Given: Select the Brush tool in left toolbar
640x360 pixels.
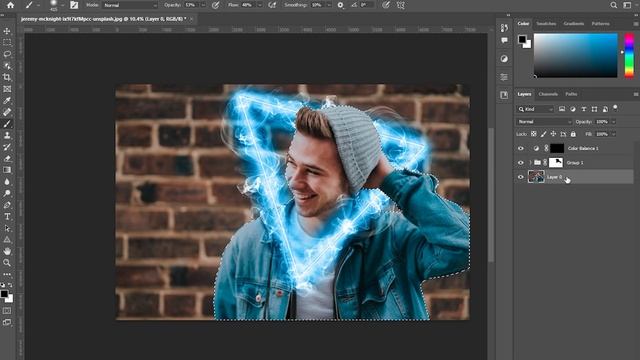Looking at the screenshot, I should click(x=7, y=124).
